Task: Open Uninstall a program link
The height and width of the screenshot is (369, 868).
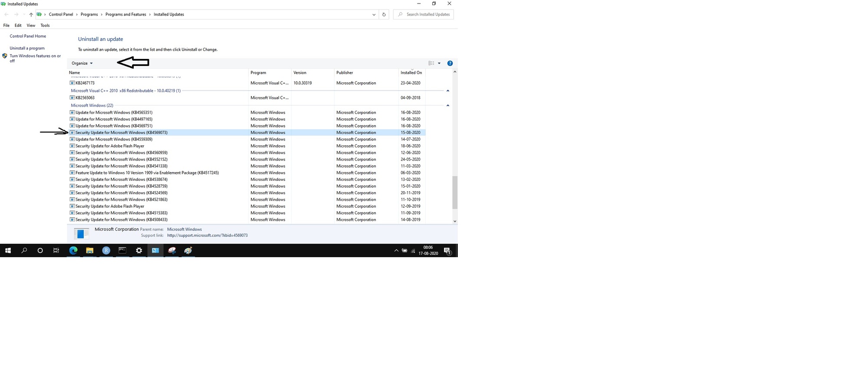Action: (27, 48)
